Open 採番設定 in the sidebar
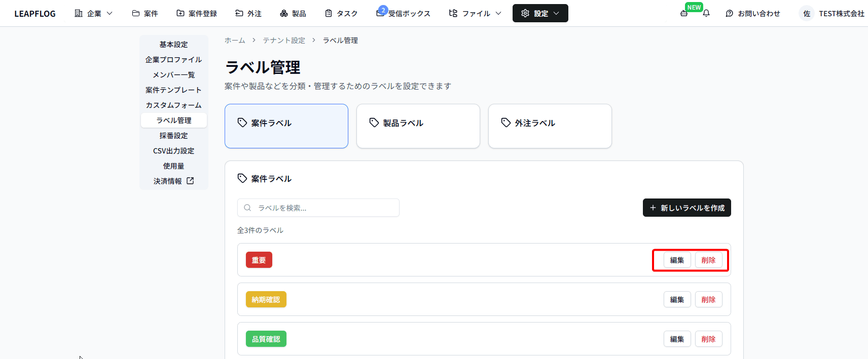This screenshot has height=359, width=868. coord(174,136)
